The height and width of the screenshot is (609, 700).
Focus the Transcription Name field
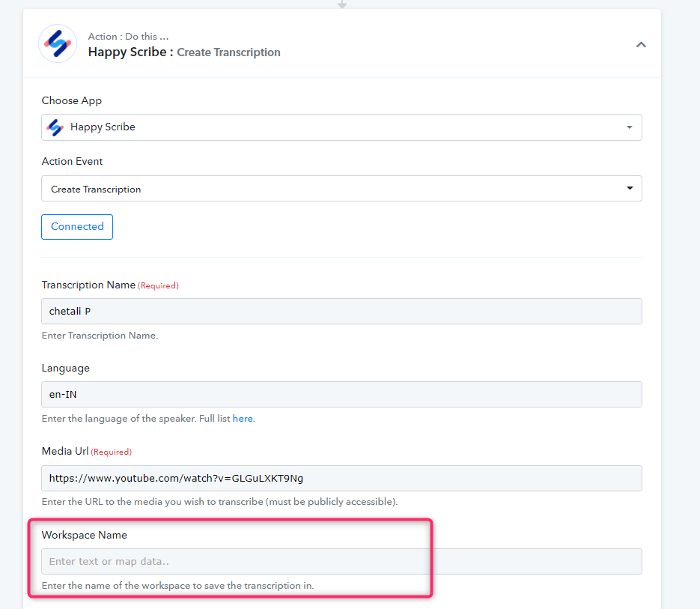click(341, 312)
